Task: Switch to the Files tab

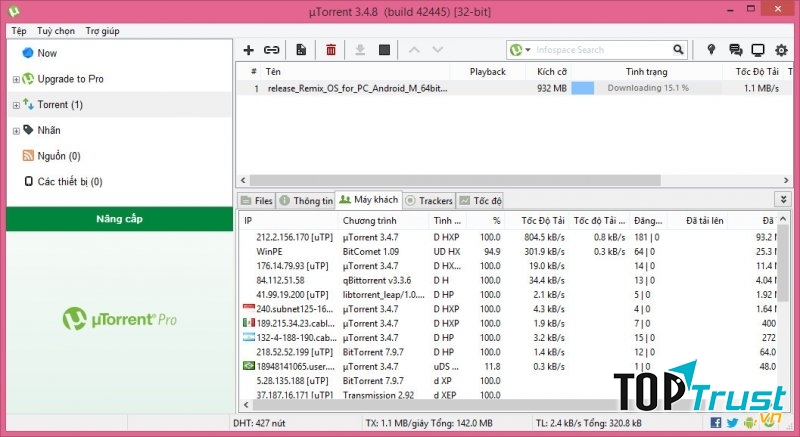Action: click(x=257, y=201)
